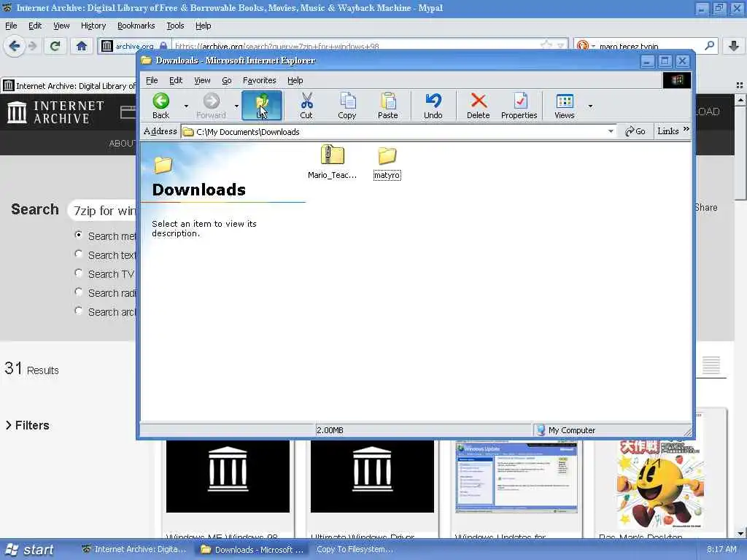Open the Tools menu in Mypal
The image size is (747, 560).
tap(175, 26)
